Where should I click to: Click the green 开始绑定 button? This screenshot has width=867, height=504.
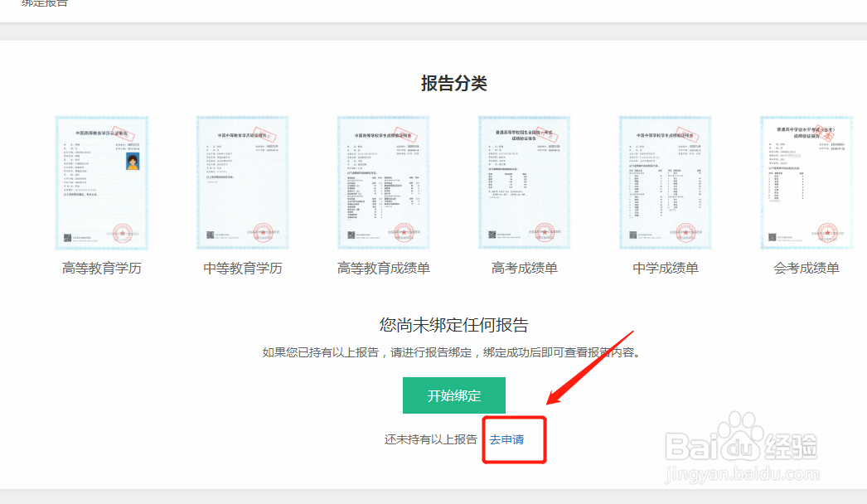point(454,395)
